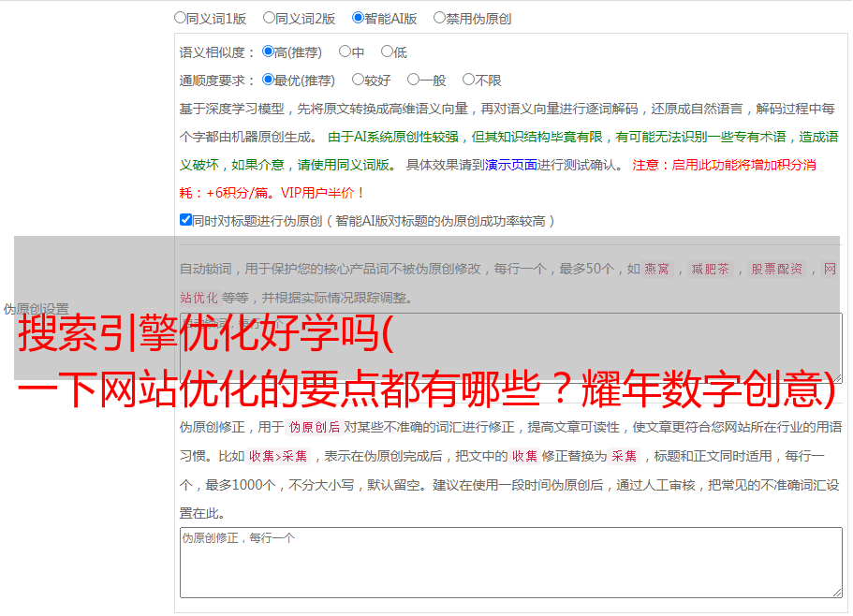The height and width of the screenshot is (616, 853).
Task: Set 通顺度要求 to 最优(推荐)
Action: pos(268,80)
